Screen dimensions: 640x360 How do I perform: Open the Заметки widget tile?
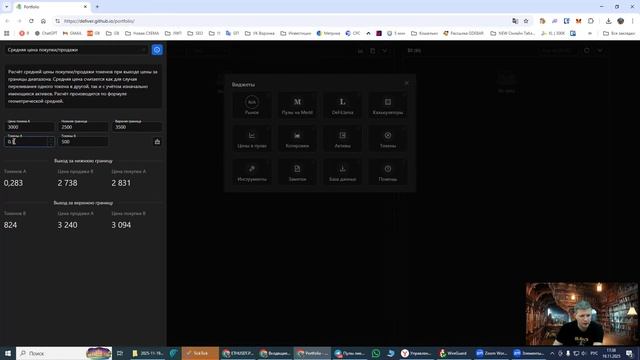(x=297, y=172)
